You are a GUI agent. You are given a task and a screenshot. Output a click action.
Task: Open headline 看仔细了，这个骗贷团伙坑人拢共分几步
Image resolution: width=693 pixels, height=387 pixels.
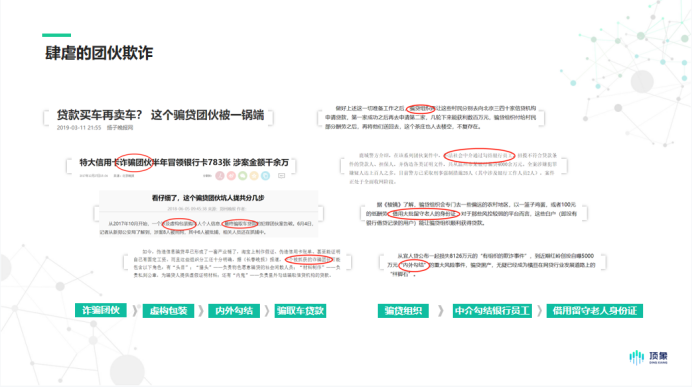coord(208,198)
